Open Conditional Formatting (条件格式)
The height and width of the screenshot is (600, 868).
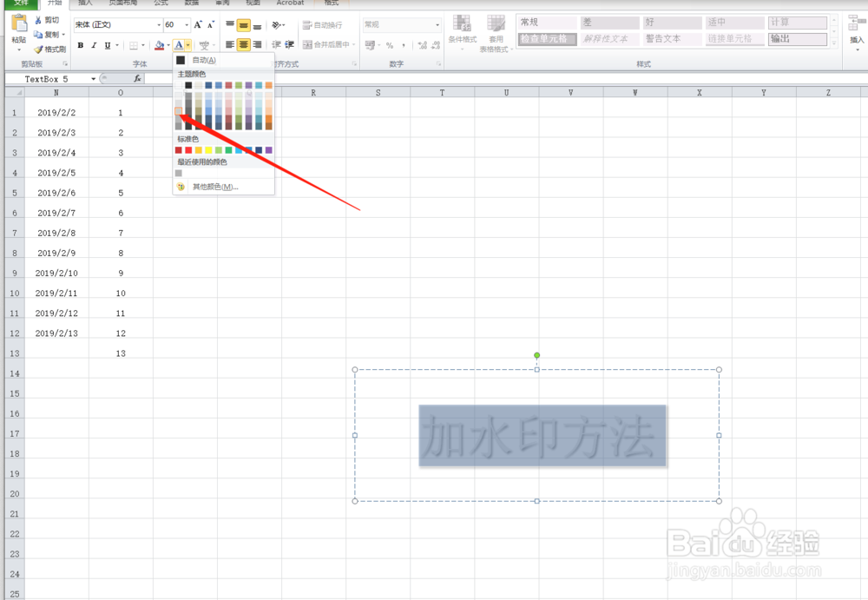[x=463, y=31]
